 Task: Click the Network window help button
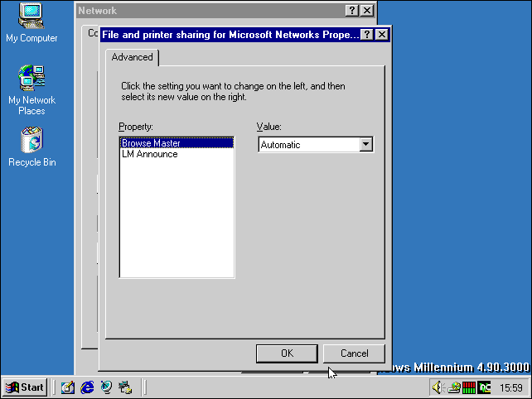pos(352,11)
